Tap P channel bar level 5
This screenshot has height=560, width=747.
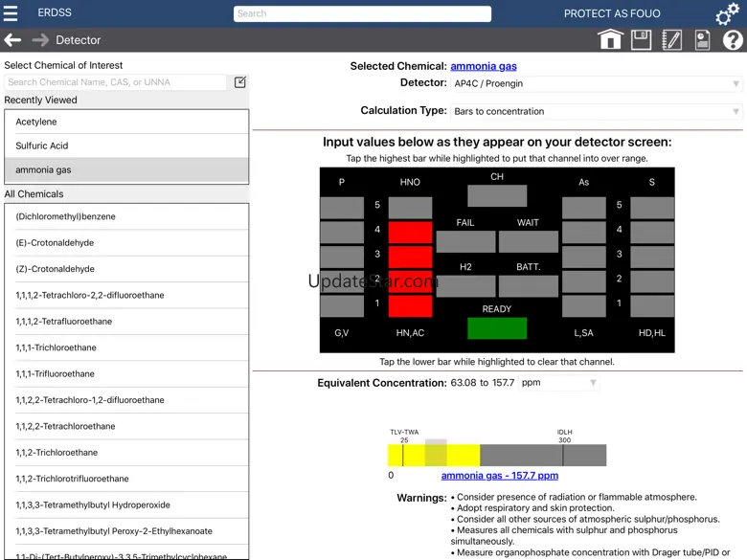[x=342, y=208]
